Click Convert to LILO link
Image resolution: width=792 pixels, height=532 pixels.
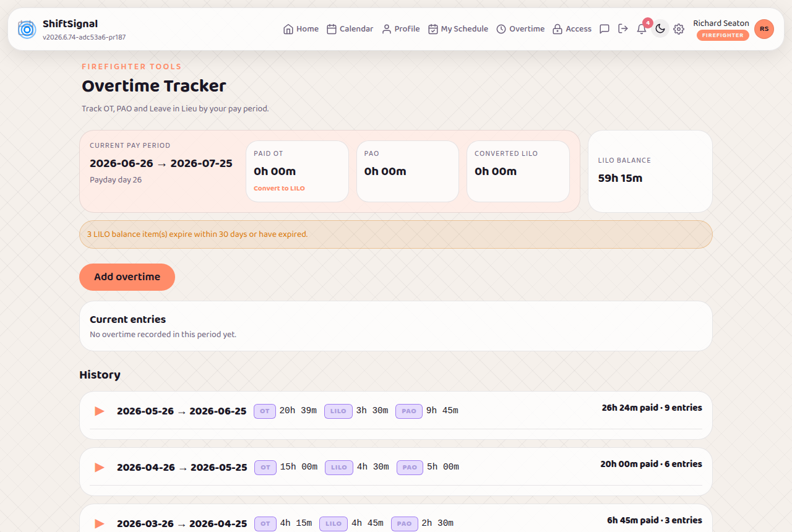click(x=279, y=188)
